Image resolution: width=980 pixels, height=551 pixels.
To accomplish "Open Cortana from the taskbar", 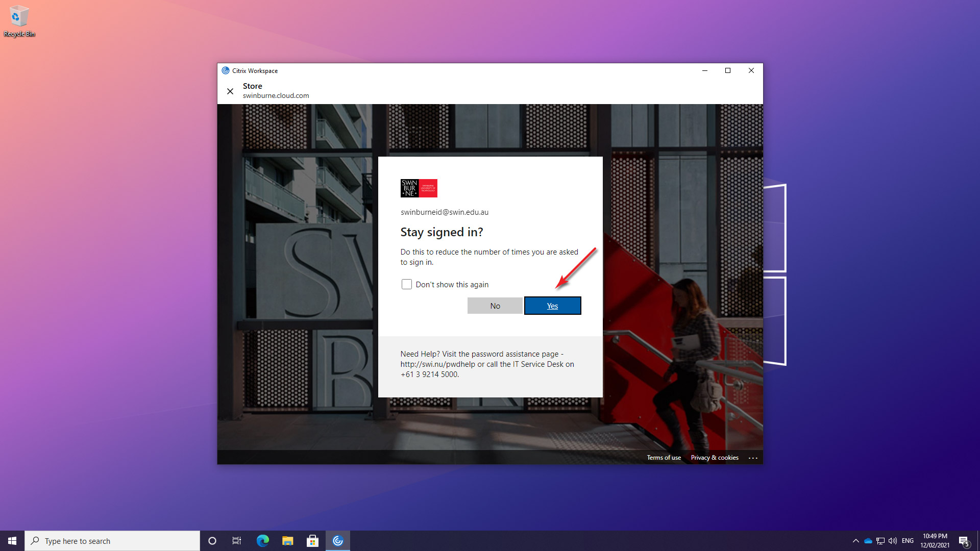I will tap(212, 541).
